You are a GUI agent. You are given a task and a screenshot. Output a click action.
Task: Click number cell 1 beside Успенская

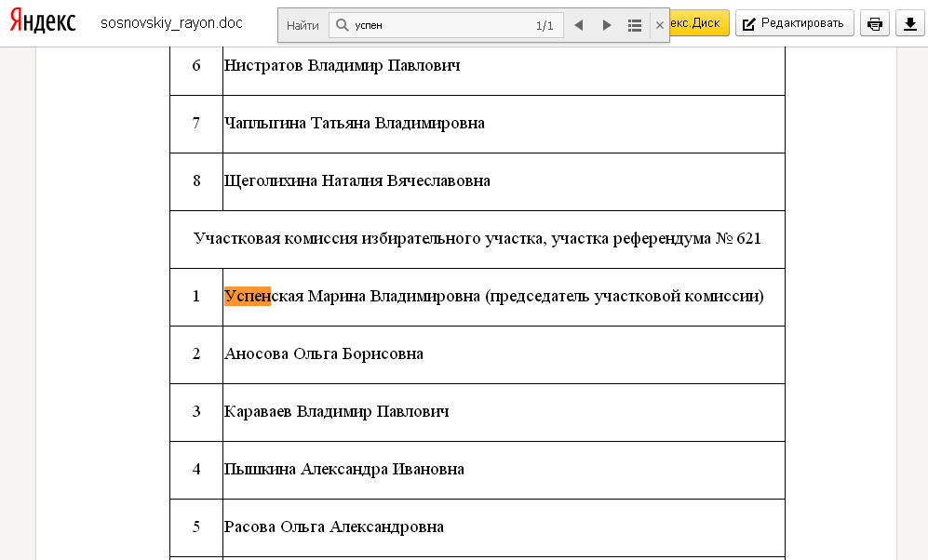(196, 296)
